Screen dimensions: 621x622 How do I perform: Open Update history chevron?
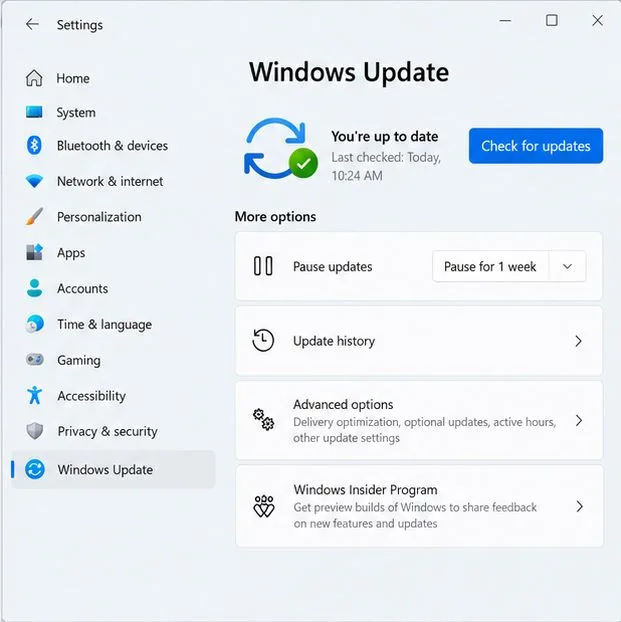pos(579,341)
